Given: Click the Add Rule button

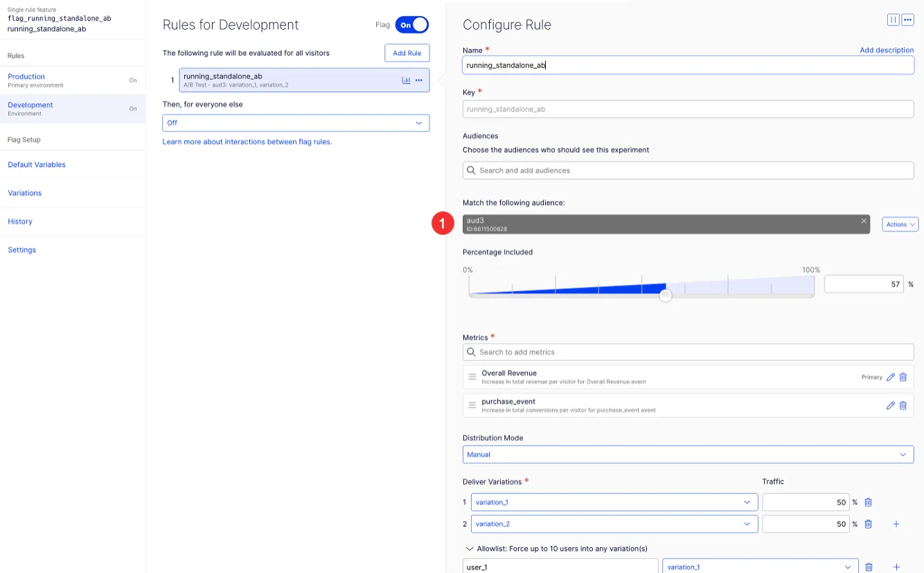Looking at the screenshot, I should tap(407, 53).
